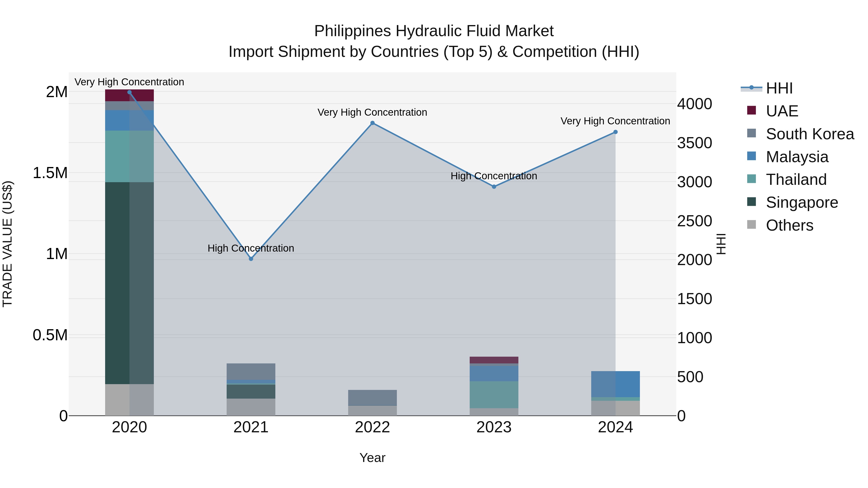This screenshot has height=488, width=868.
Task: Click the 'Very High Concentration' annotation above 2020
Action: click(129, 82)
